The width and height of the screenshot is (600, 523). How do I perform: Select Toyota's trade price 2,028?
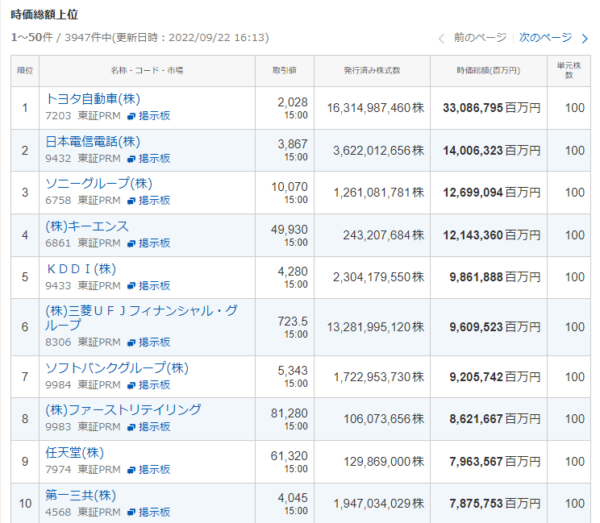pyautogui.click(x=293, y=102)
